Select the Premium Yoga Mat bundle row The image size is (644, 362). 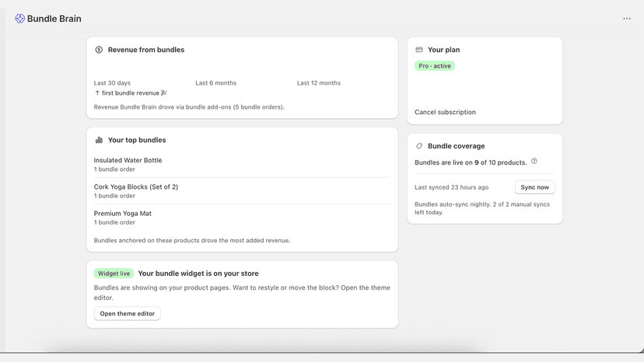tap(242, 218)
